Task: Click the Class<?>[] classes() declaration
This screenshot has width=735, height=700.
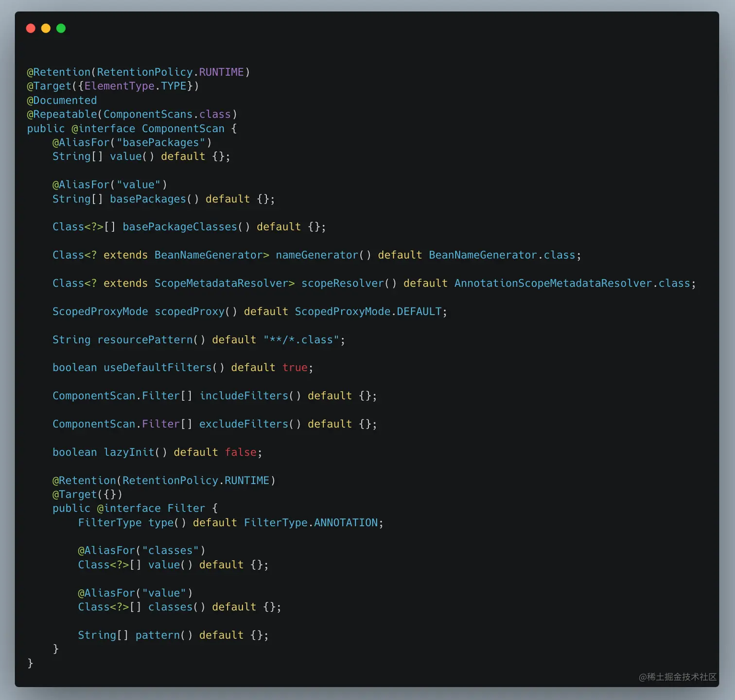Action: 179,607
